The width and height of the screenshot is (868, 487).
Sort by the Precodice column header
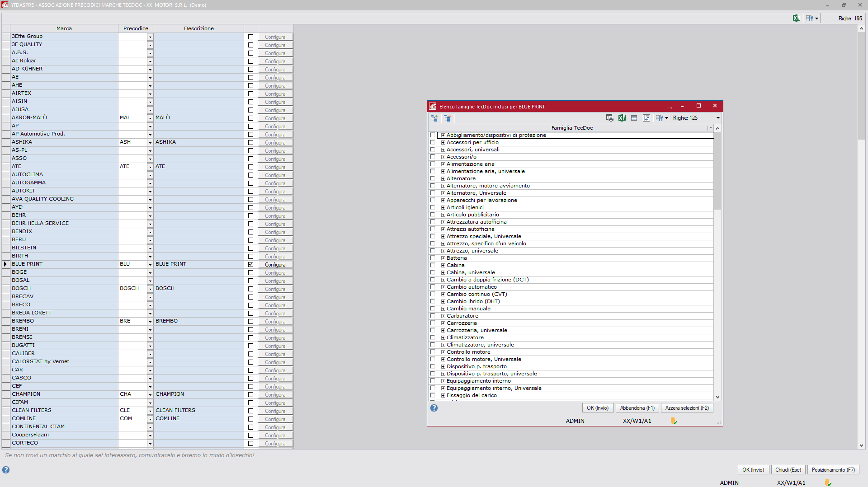tap(136, 28)
